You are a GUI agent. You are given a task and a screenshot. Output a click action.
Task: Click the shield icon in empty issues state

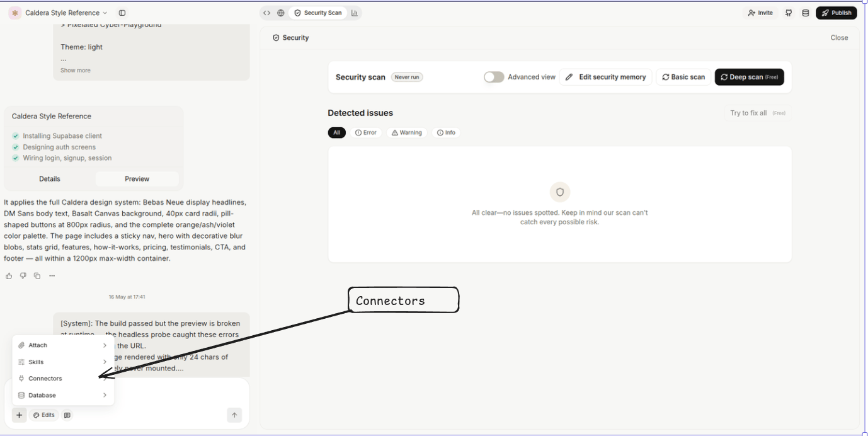559,192
